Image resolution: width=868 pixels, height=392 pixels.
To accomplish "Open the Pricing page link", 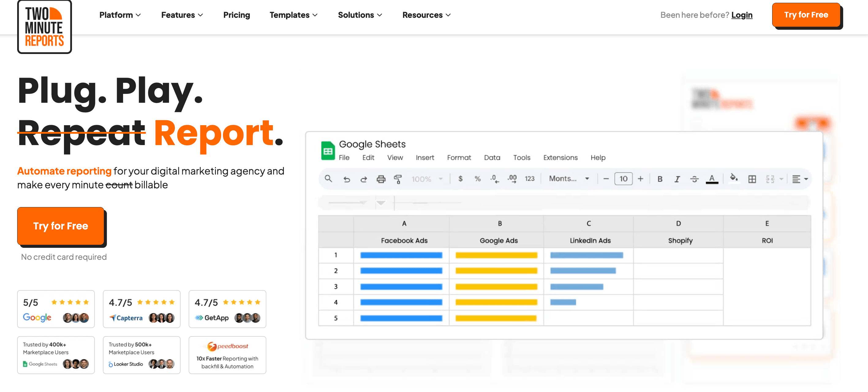I will click(236, 15).
